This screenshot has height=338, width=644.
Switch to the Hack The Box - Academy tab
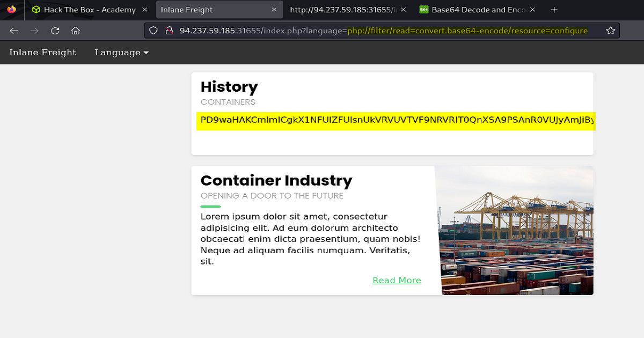click(x=90, y=10)
